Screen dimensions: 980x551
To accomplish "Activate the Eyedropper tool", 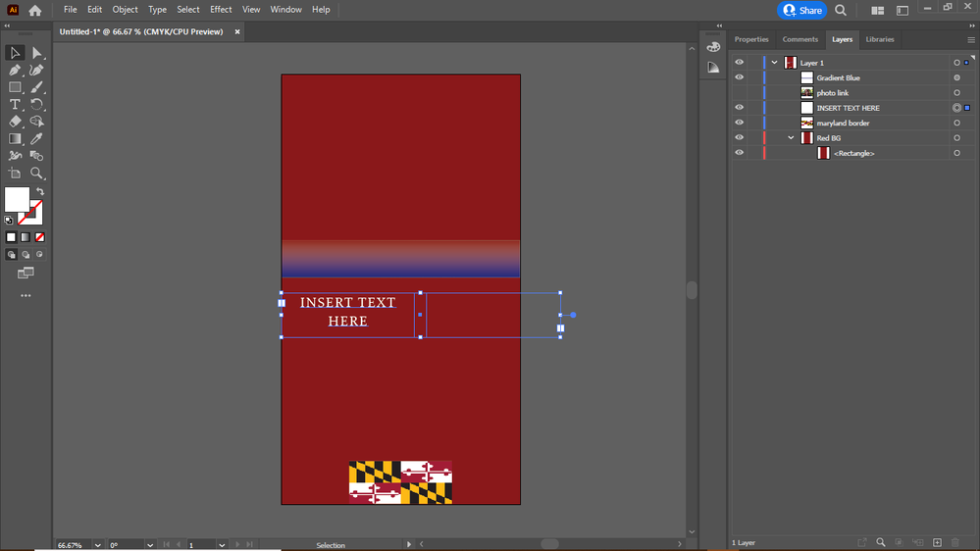I will tap(37, 139).
